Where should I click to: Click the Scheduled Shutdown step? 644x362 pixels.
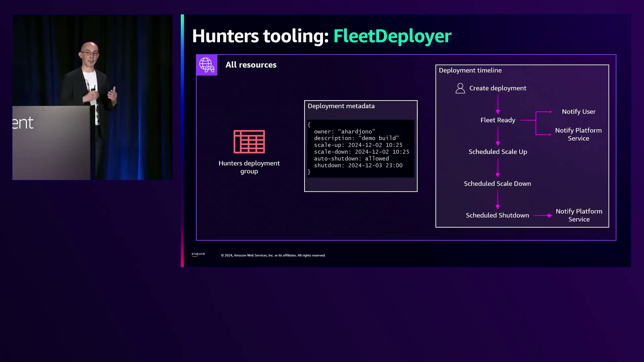497,216
